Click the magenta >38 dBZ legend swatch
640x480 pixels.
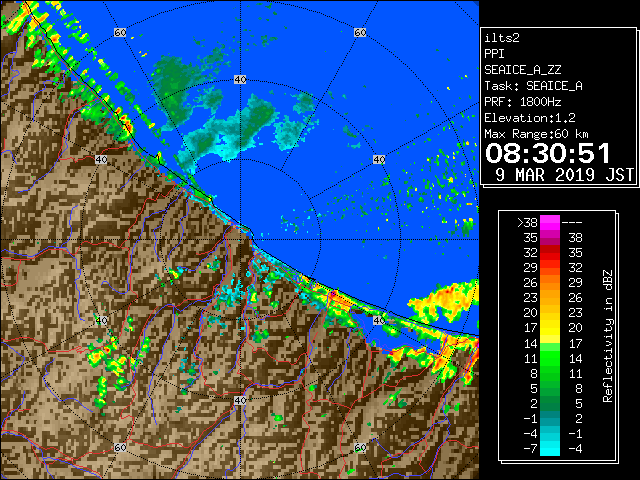(550, 222)
